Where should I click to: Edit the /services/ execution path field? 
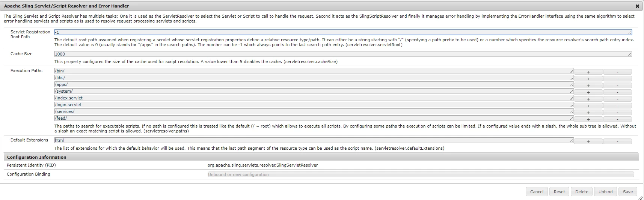click(x=314, y=111)
